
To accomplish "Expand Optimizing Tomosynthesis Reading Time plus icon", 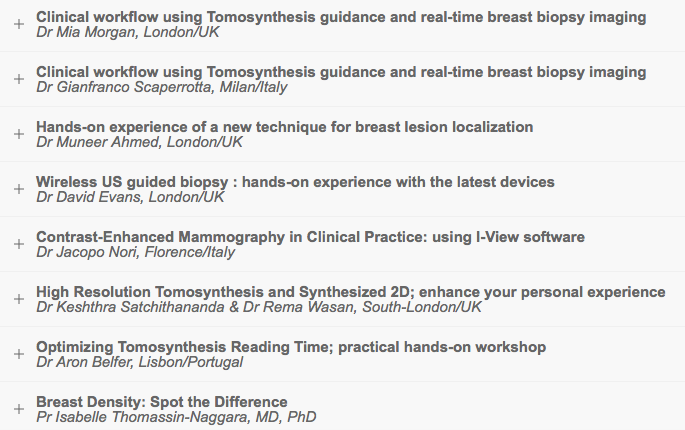I will [18, 354].
